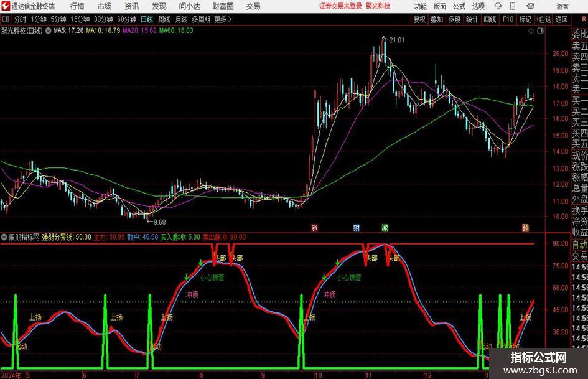Switch to 30分钟 period tab
588x379 pixels.
[x=103, y=19]
